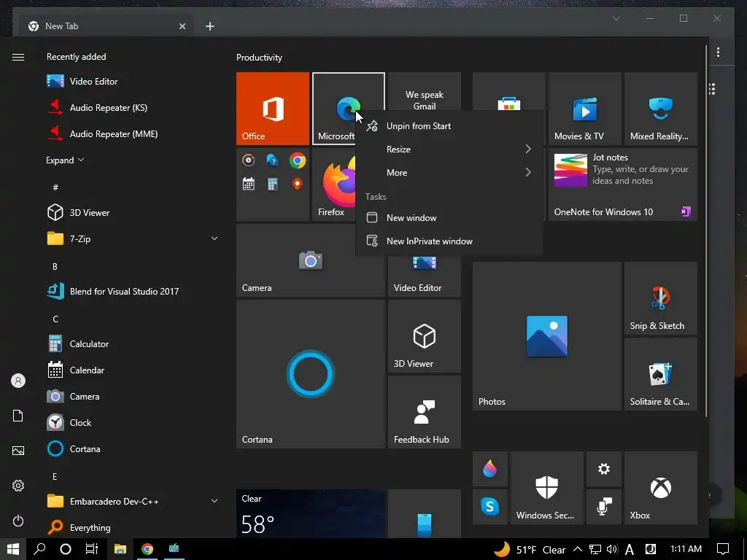This screenshot has width=747, height=560.
Task: Close the New Tab in Chrome
Action: pyautogui.click(x=182, y=26)
